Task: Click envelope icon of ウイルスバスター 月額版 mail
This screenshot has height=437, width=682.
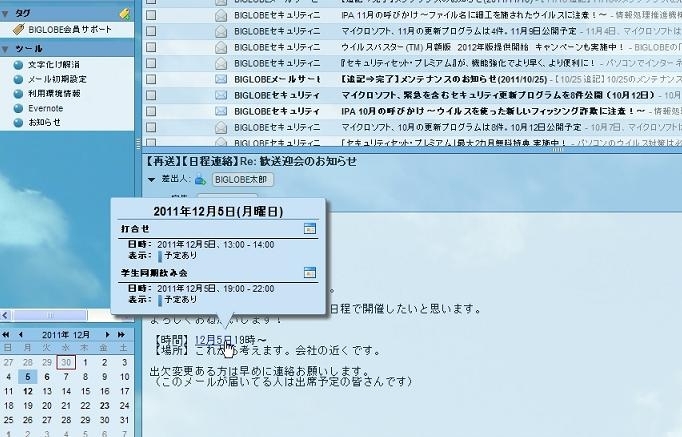Action: 221,47
